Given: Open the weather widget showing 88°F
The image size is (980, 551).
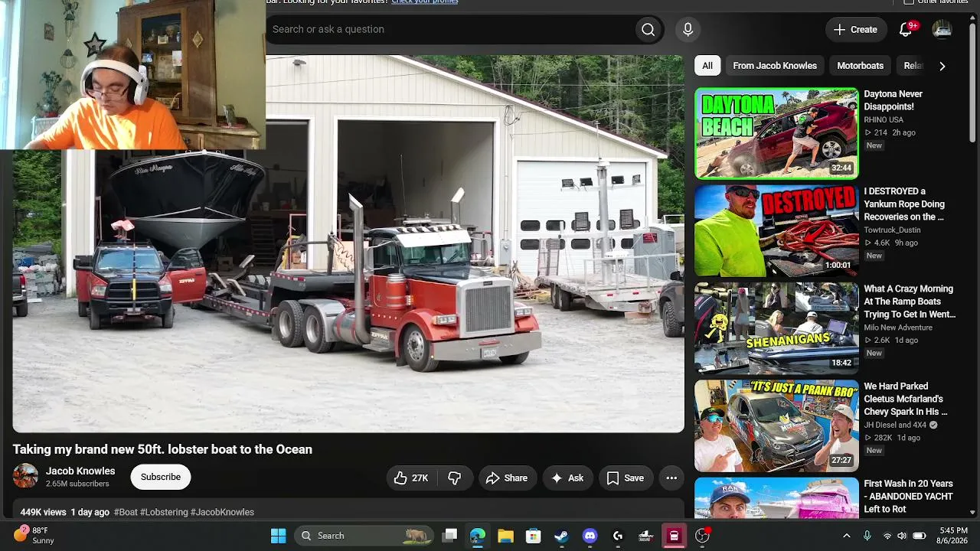Looking at the screenshot, I should tap(34, 535).
